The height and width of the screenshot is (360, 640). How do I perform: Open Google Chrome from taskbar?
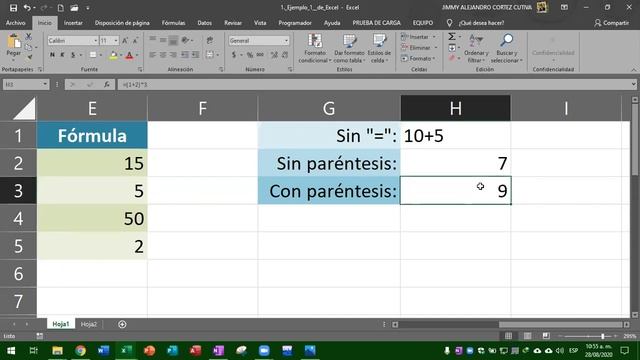pos(80,351)
